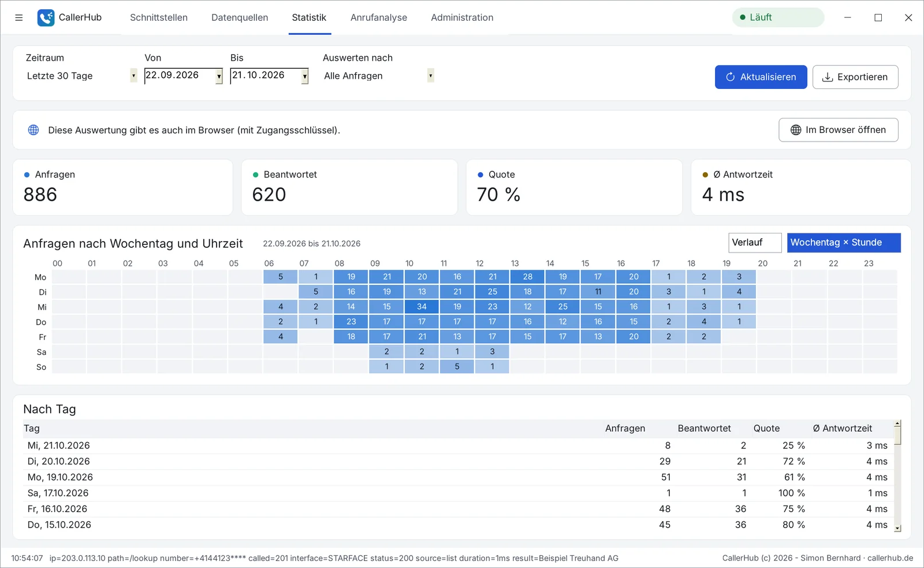
Task: Open the Datenquellen tab
Action: [240, 17]
